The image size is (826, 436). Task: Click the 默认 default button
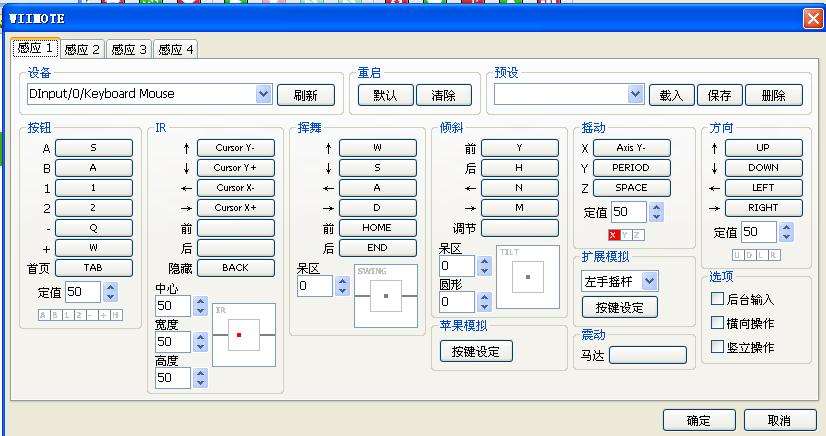pyautogui.click(x=386, y=95)
